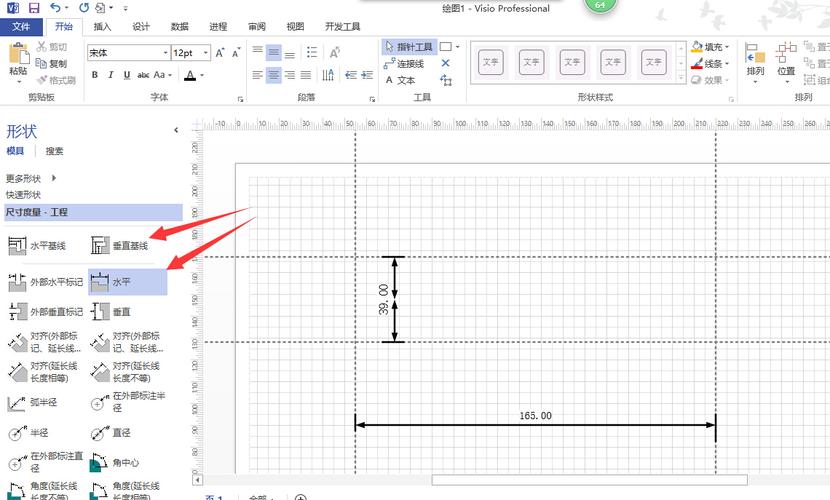Image resolution: width=830 pixels, height=500 pixels.
Task: Switch to the 设计 ribbon tab
Action: click(141, 26)
